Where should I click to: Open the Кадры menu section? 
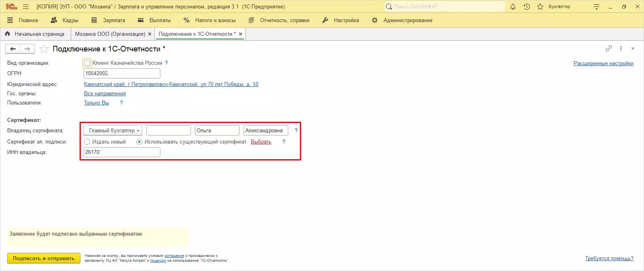point(65,20)
